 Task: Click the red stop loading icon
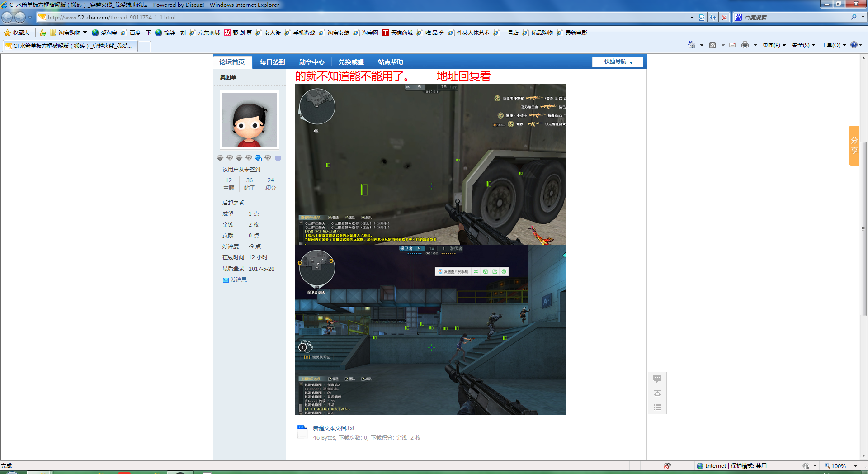(724, 17)
